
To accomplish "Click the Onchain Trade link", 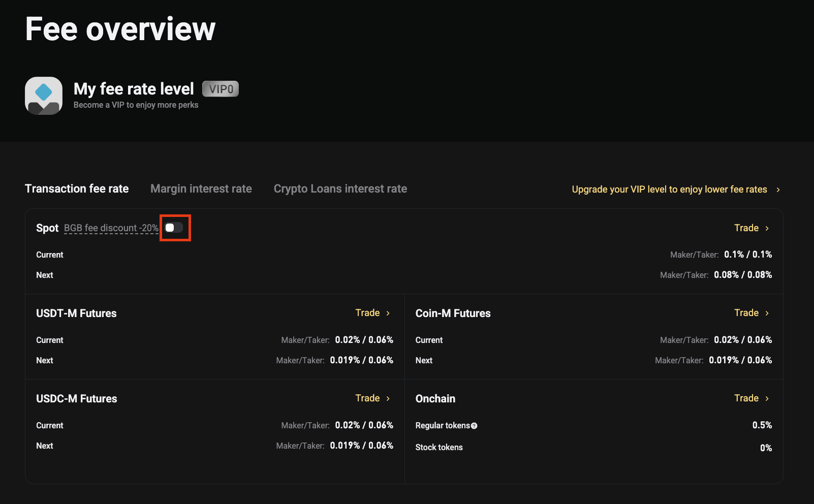I will (x=752, y=398).
